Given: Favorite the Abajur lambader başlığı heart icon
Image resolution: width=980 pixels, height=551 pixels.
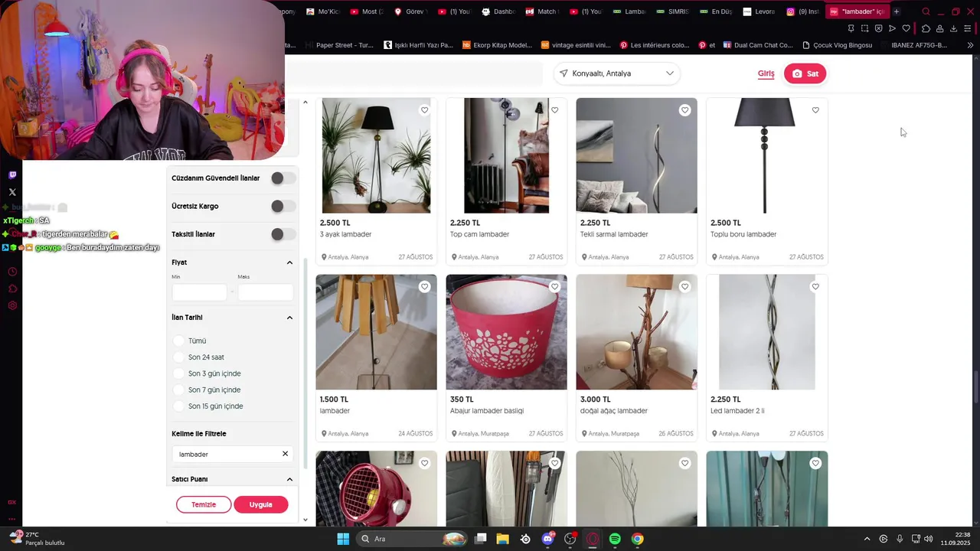Looking at the screenshot, I should pyautogui.click(x=554, y=286).
